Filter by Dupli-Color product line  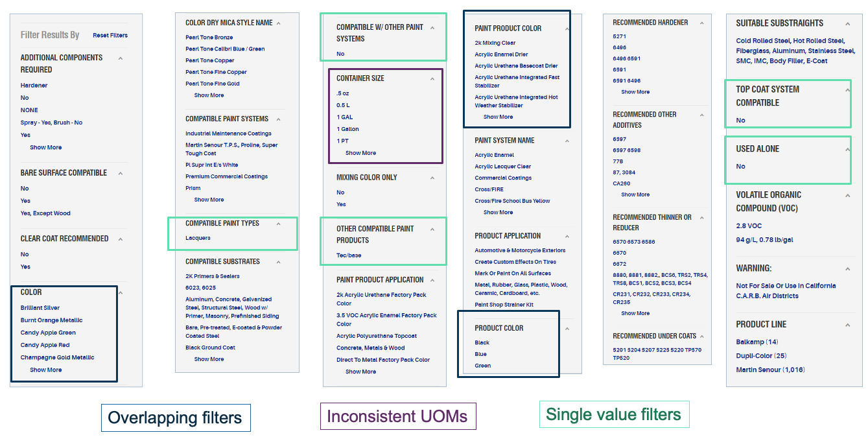pos(754,356)
